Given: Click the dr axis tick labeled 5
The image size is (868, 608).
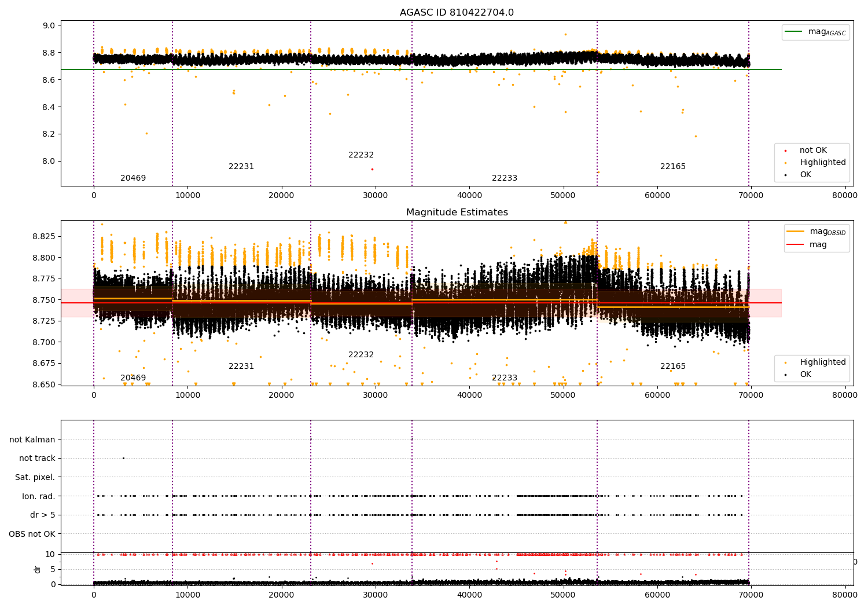Looking at the screenshot, I should (x=53, y=570).
